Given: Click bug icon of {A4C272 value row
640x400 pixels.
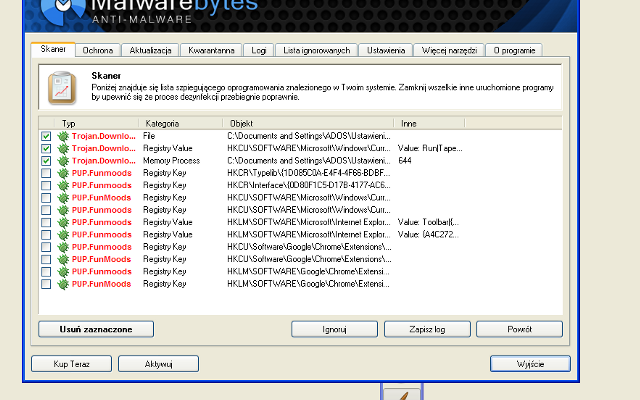Looking at the screenshot, I should point(63,235).
